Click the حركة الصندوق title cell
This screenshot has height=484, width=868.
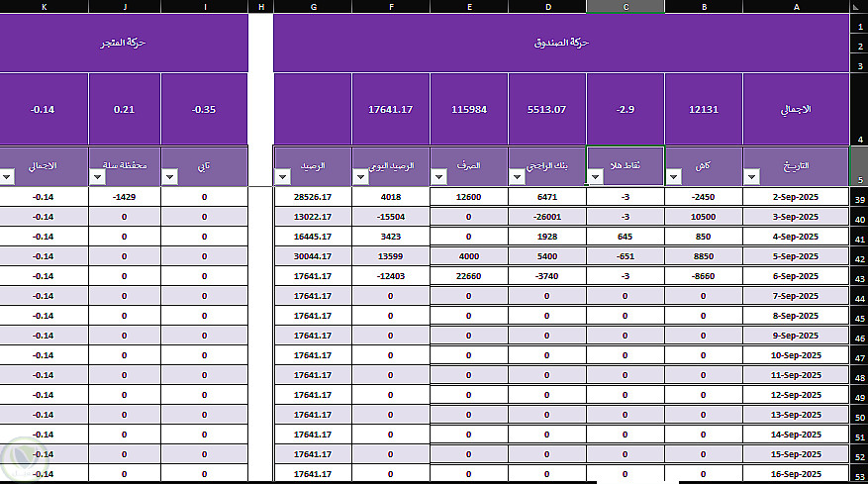pyautogui.click(x=561, y=43)
